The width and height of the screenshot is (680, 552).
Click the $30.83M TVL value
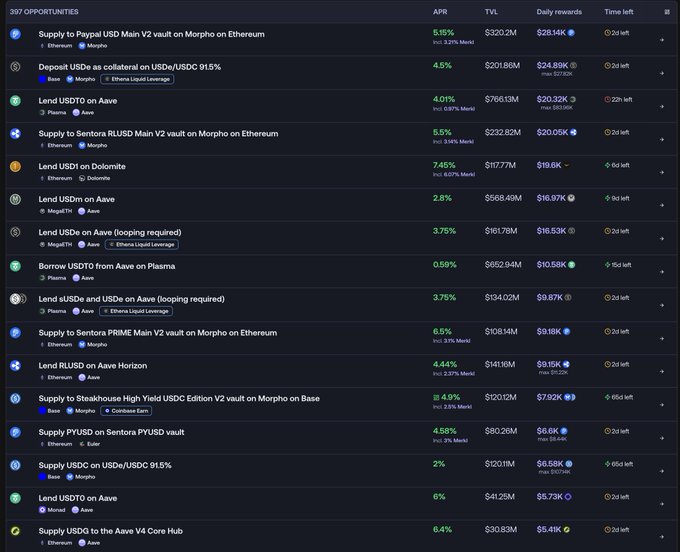(x=501, y=529)
